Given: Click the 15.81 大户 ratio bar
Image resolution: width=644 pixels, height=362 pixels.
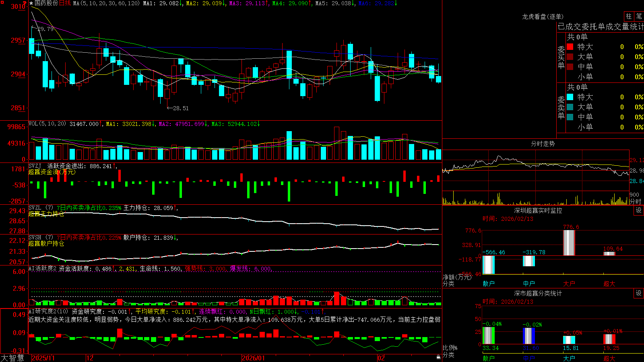Looking at the screenshot, I should coord(569,340).
